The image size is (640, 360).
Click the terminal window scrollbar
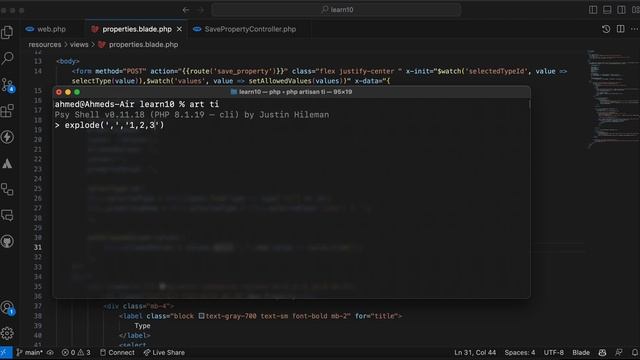[x=529, y=104]
